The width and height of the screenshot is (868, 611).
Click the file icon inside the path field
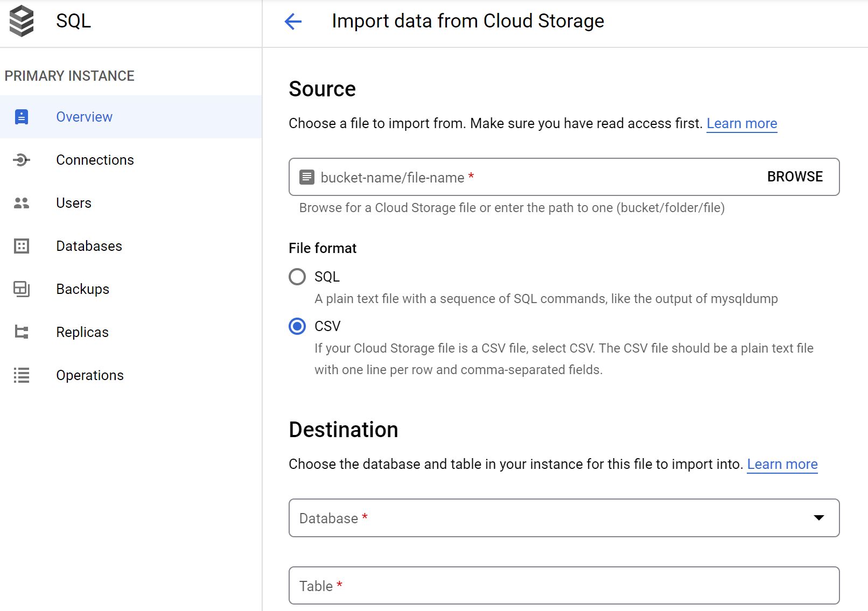click(x=306, y=177)
